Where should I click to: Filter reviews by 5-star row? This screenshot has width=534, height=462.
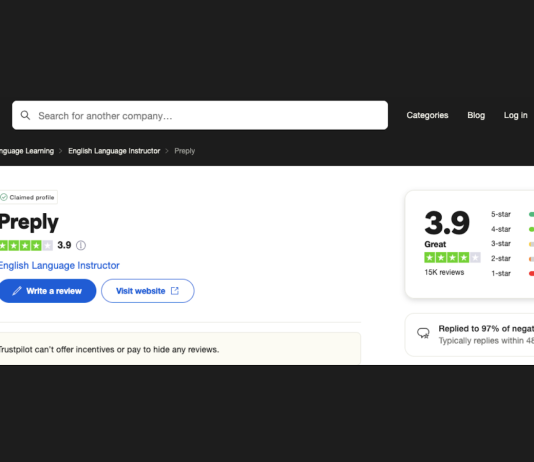pos(512,214)
